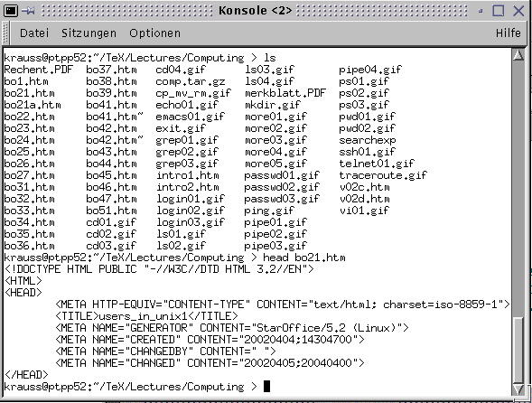Open the Optionen menu
This screenshot has width=532, height=403.
(x=154, y=33)
